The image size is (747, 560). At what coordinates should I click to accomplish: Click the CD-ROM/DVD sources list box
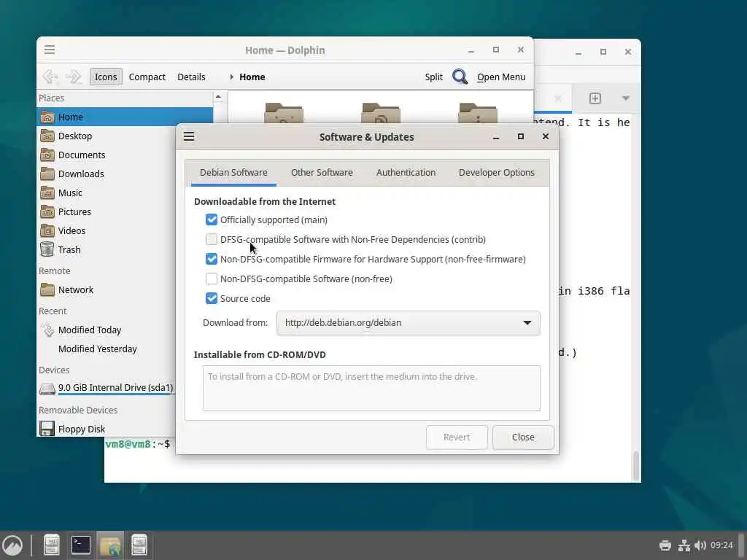pyautogui.click(x=371, y=388)
